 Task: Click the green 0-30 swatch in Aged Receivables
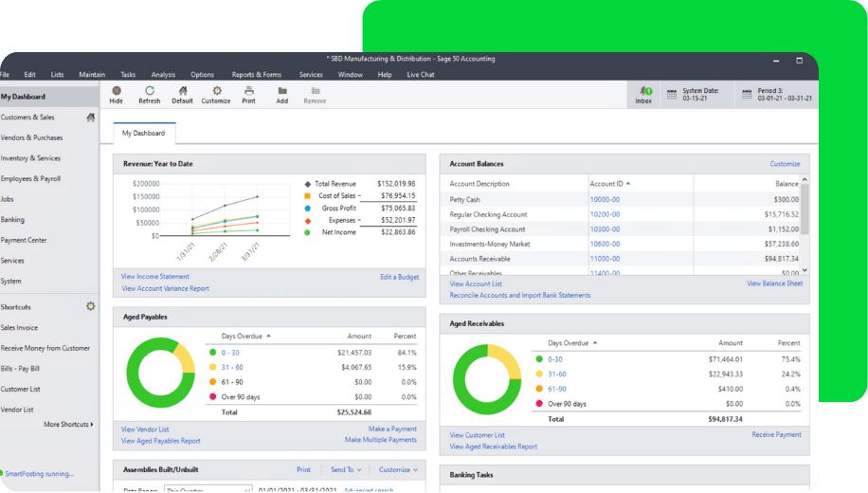tap(539, 359)
